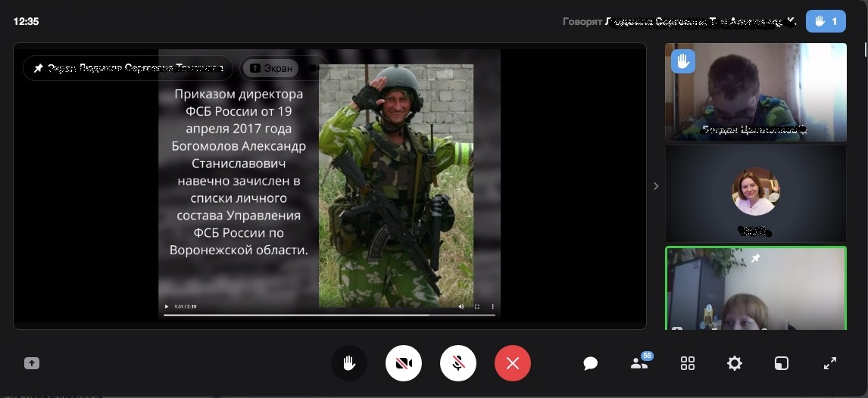Leave the call with the red X button

click(513, 363)
